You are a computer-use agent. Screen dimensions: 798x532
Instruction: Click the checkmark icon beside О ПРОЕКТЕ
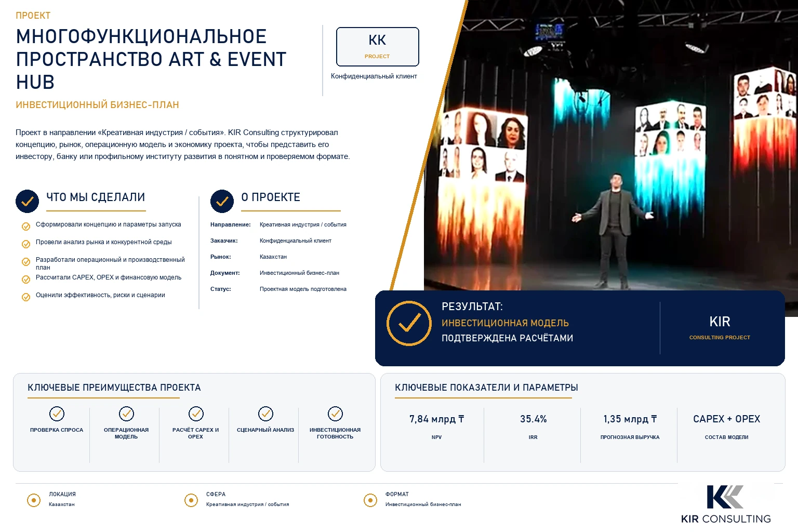coord(222,202)
